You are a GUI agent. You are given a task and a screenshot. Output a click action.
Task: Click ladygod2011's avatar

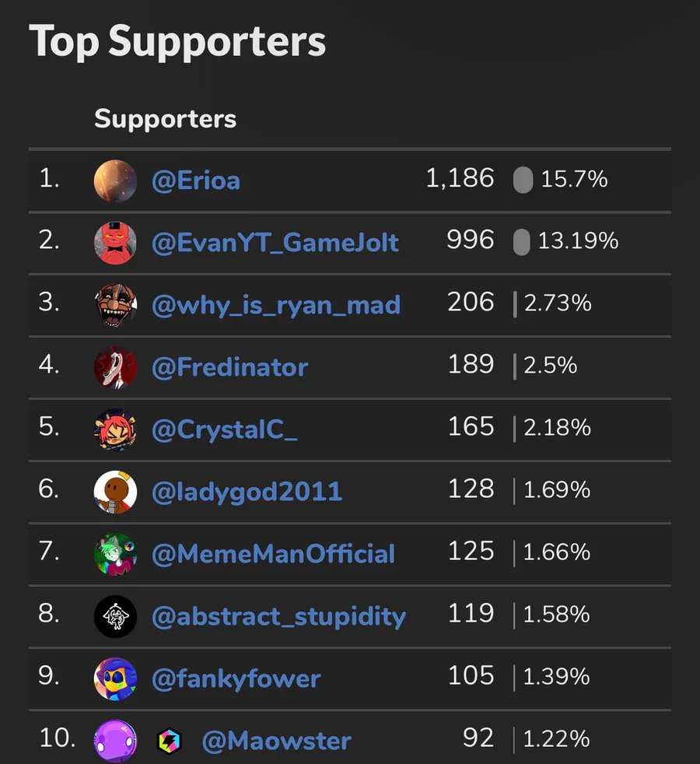(115, 492)
